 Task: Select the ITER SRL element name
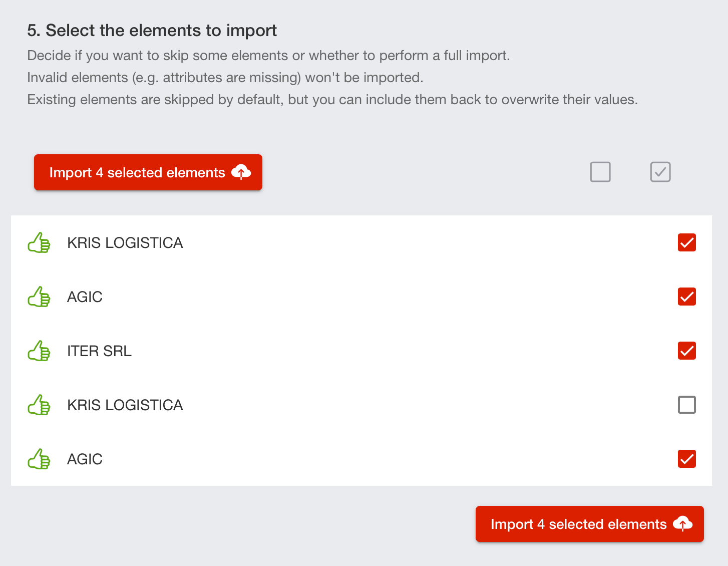click(x=99, y=351)
